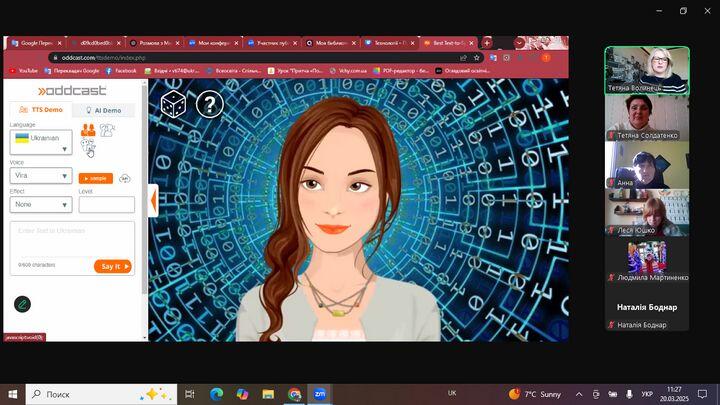Open the tab search dropdown chevron
This screenshot has width=720, height=405.
pyautogui.click(x=519, y=43)
